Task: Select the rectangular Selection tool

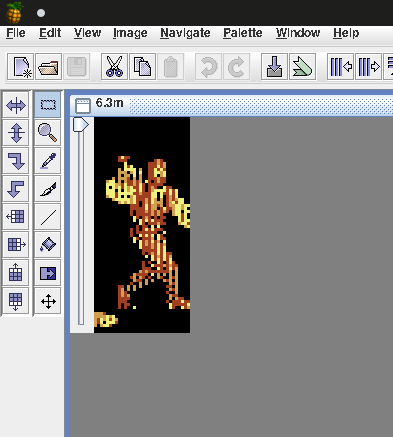Action: coord(48,105)
